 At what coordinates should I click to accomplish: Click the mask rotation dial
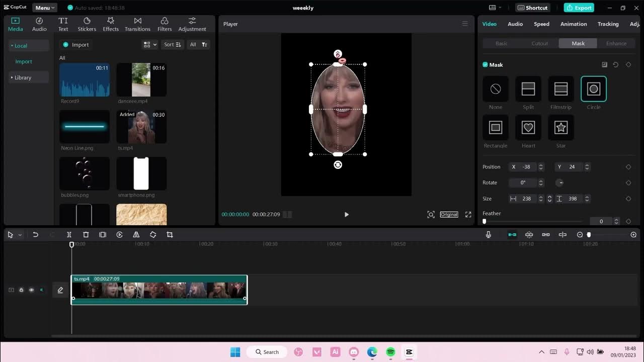click(x=559, y=183)
